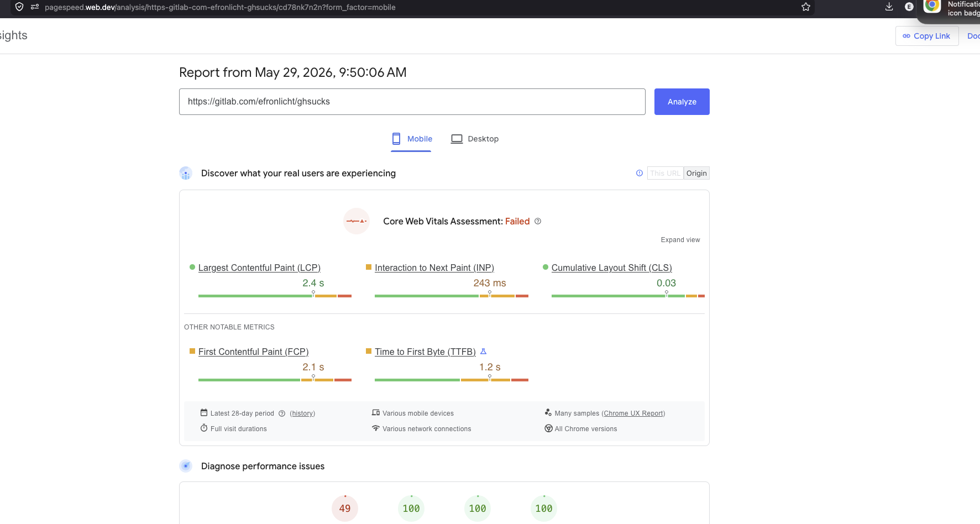The image size is (980, 524).
Task: Click the LCP value 2.4 s
Action: coord(313,283)
